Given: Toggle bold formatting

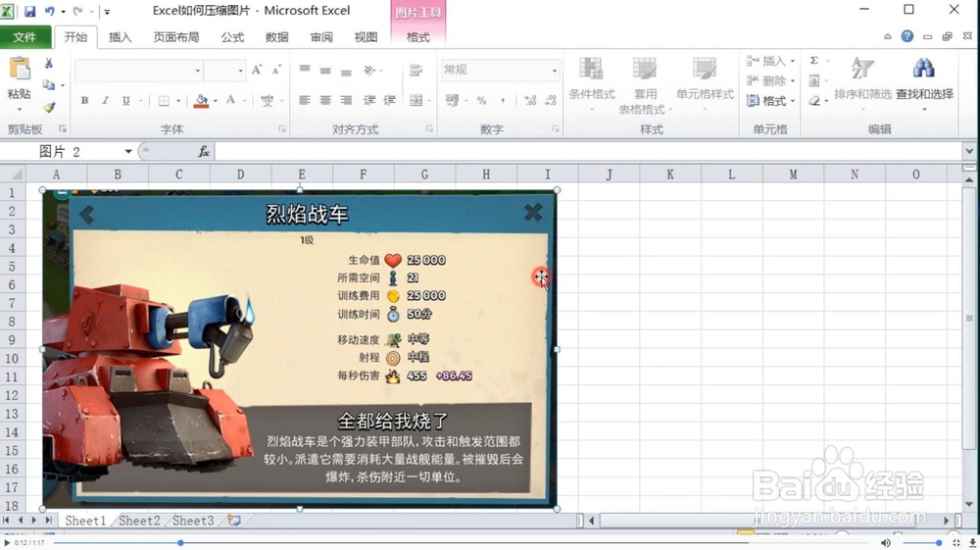Looking at the screenshot, I should pyautogui.click(x=84, y=101).
